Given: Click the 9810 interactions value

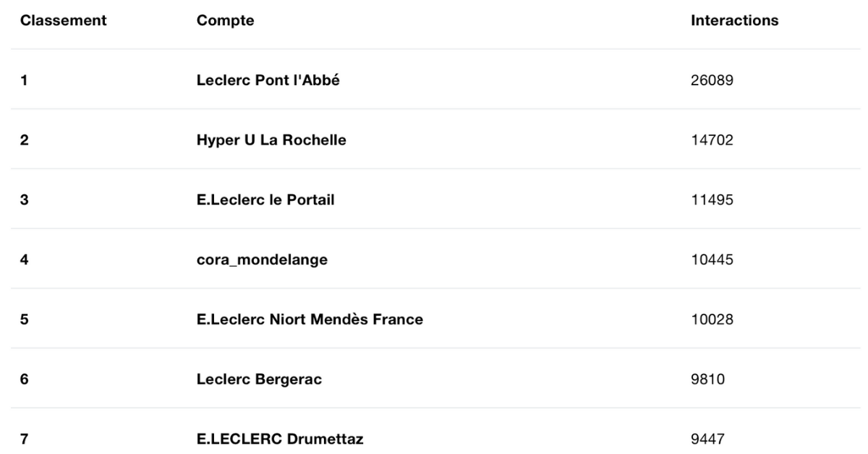Looking at the screenshot, I should (x=708, y=380).
